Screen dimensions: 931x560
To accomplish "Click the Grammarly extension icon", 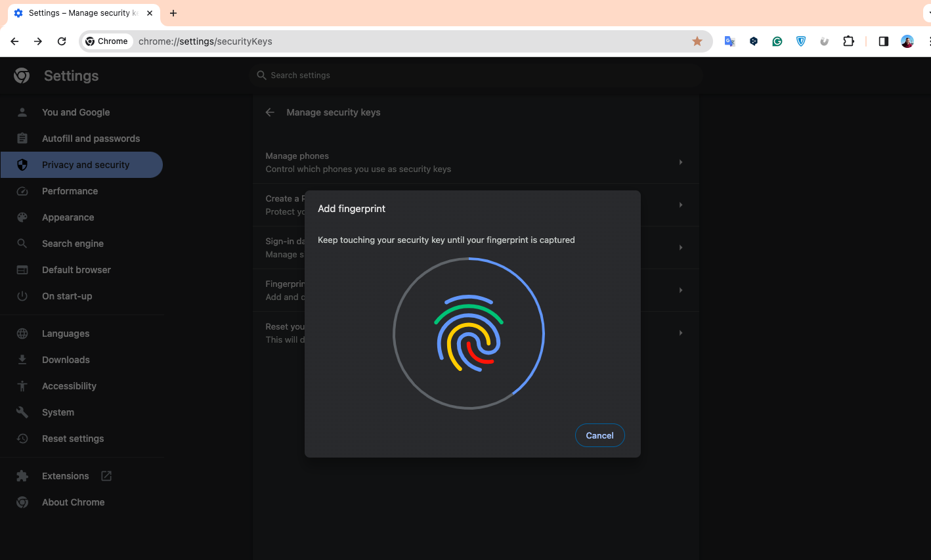I will [x=777, y=41].
